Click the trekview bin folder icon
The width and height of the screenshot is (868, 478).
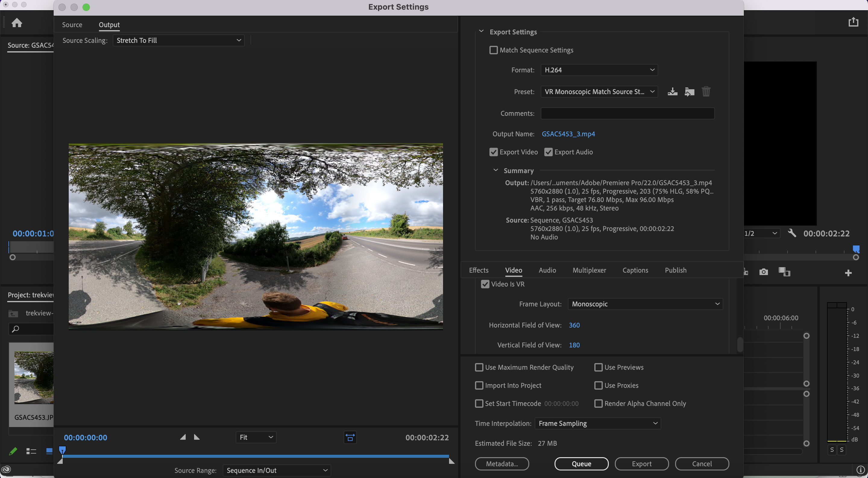(13, 314)
